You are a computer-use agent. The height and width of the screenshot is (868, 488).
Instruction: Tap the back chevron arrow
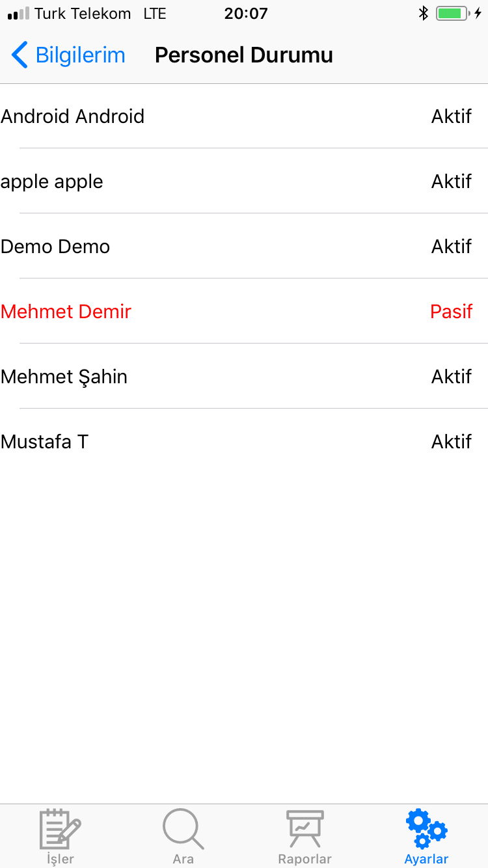click(x=20, y=55)
